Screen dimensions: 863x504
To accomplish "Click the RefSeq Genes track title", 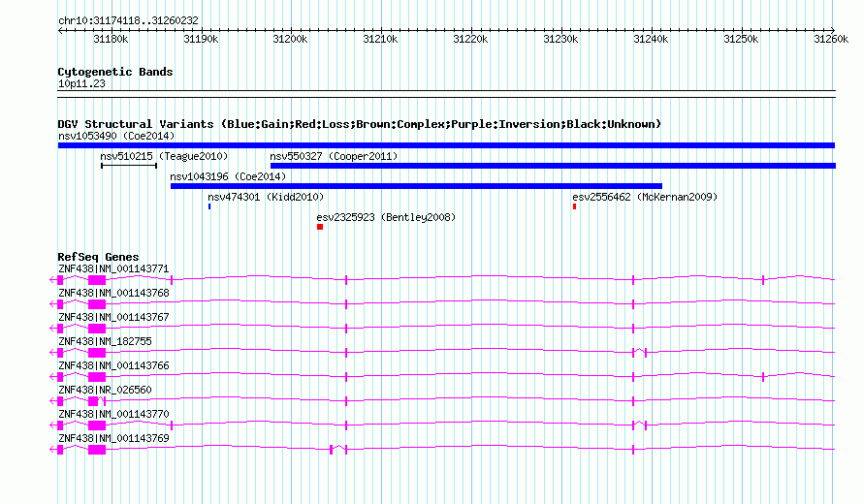I will click(98, 257).
